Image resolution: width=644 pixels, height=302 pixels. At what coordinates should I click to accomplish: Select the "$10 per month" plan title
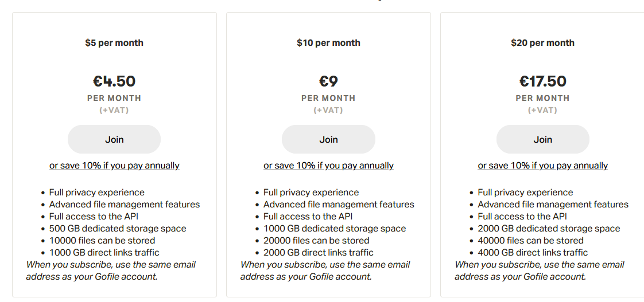tap(328, 43)
